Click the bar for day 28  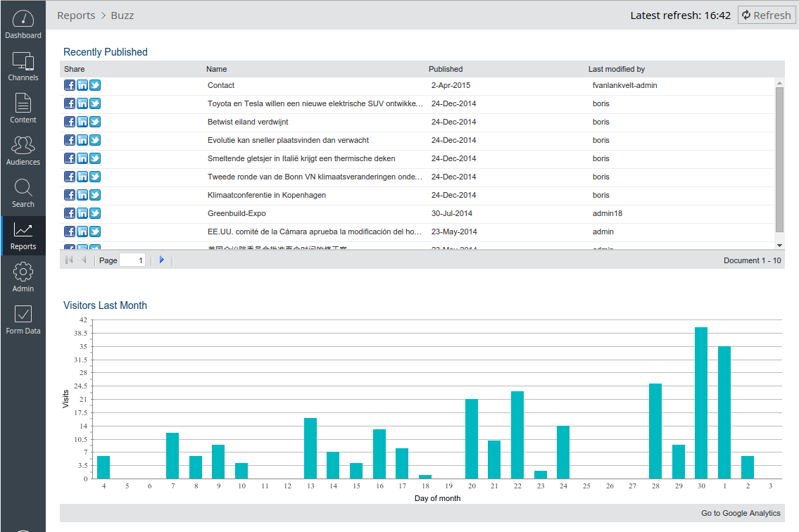[x=655, y=431]
